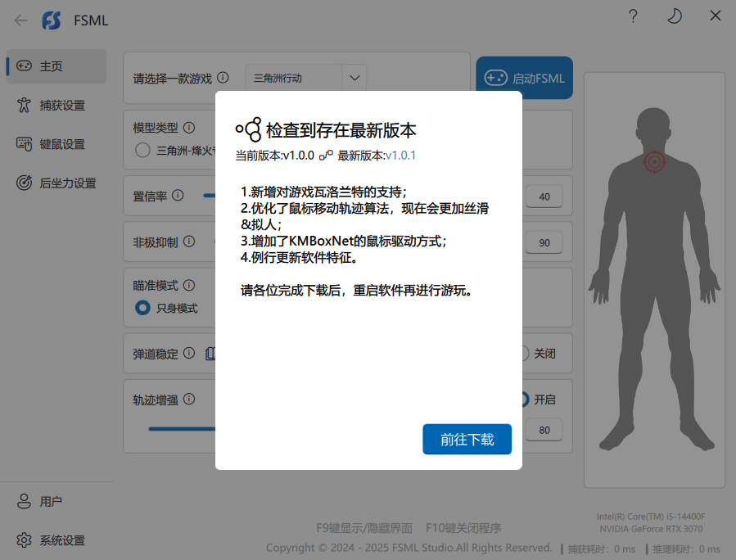Viewport: 736px width, 560px height.
Task: Expand the game selection dropdown arrow
Action: pos(354,79)
